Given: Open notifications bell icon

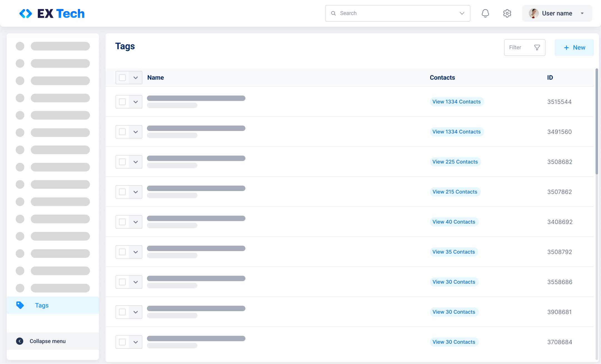Looking at the screenshot, I should click(485, 13).
